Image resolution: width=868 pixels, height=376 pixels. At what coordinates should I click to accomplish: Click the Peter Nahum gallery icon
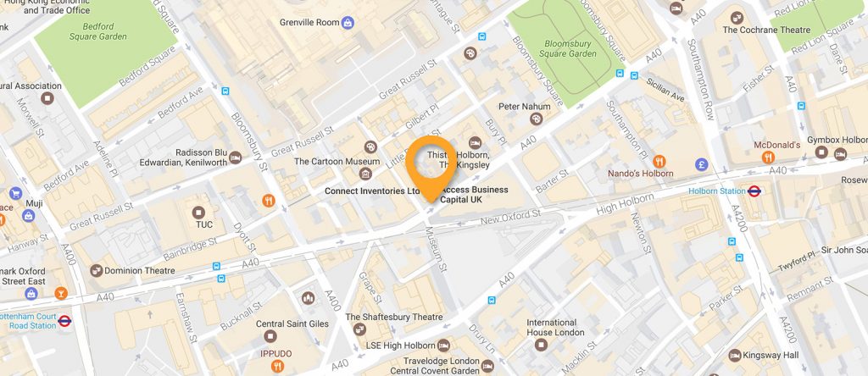[536, 119]
